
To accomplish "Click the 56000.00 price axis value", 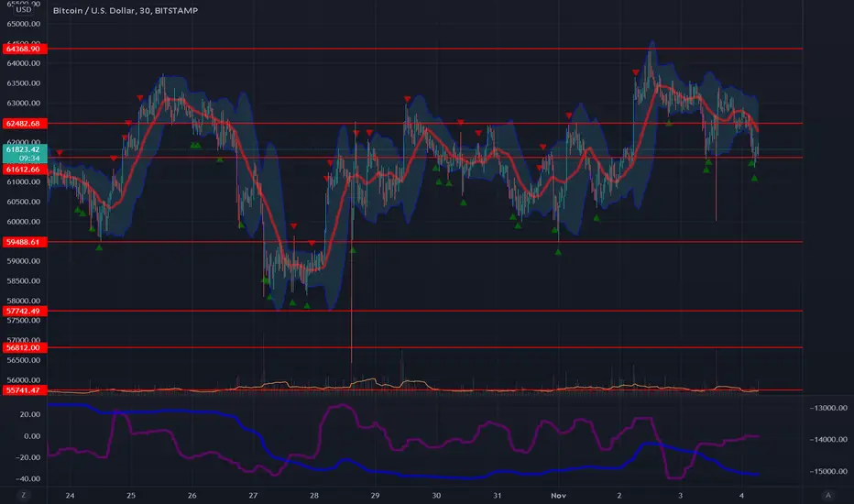I will coord(24,380).
